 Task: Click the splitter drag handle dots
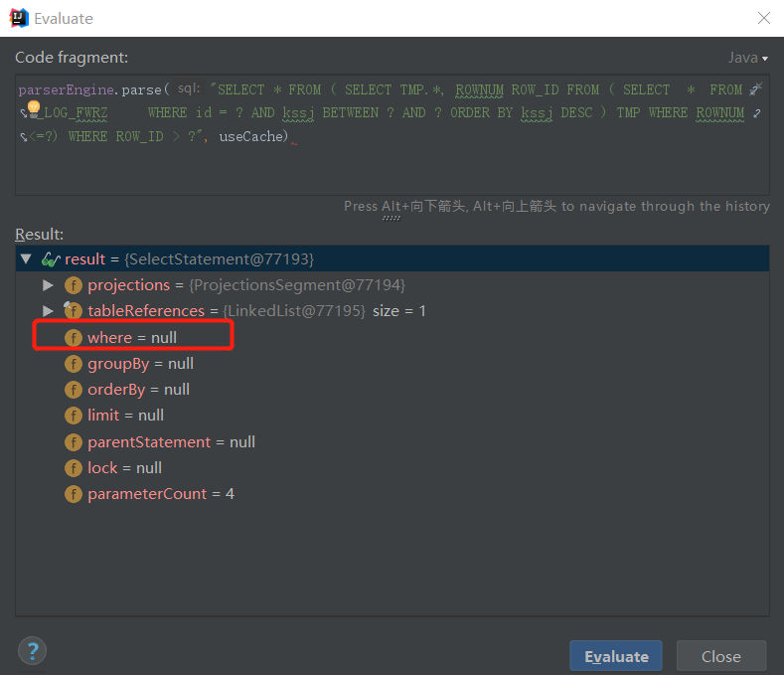392,218
